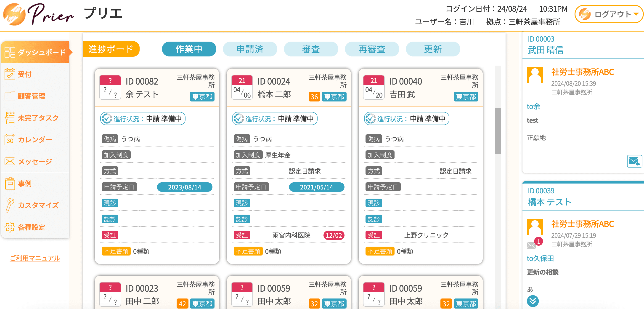Open カスタマイズ in sidebar
Image resolution: width=644 pixels, height=309 pixels.
point(35,205)
